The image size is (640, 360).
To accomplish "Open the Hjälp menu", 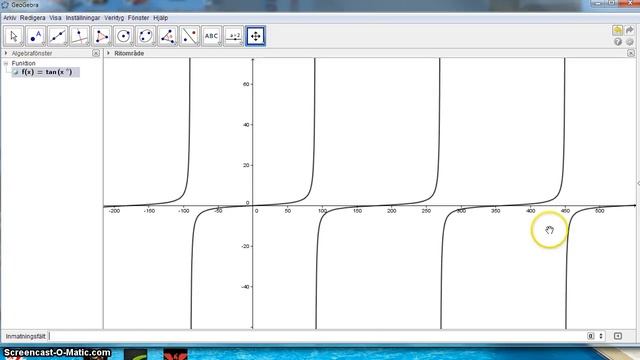I will (160, 18).
